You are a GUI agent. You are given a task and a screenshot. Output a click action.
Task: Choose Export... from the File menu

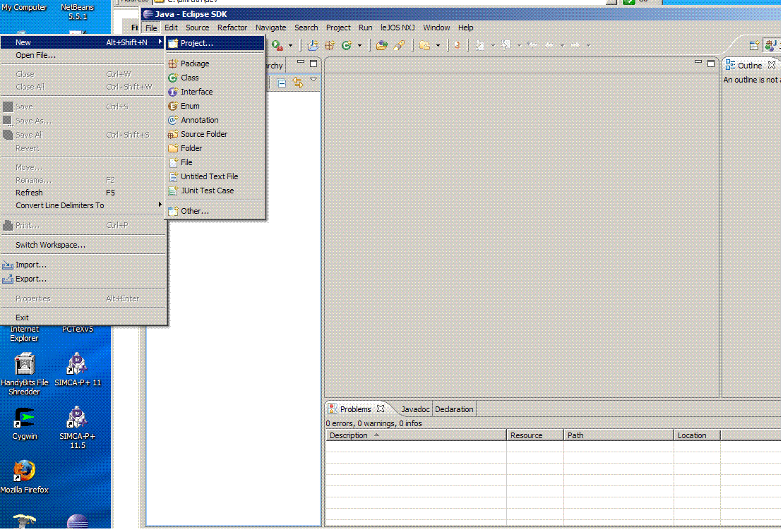[x=83, y=279]
